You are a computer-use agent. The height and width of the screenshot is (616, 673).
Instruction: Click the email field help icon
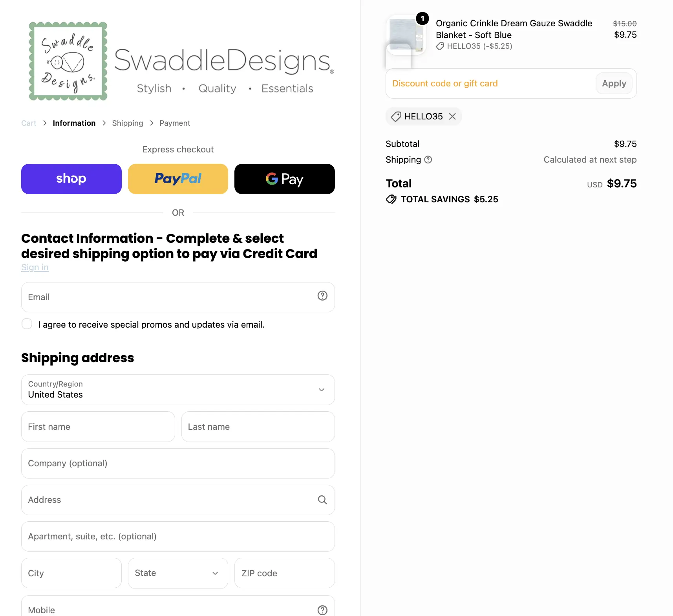[x=322, y=296]
